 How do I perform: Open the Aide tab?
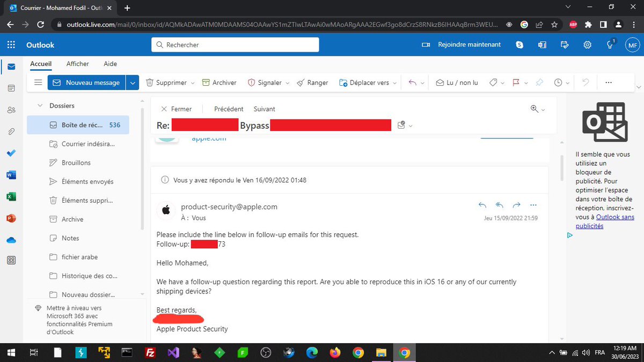click(110, 64)
